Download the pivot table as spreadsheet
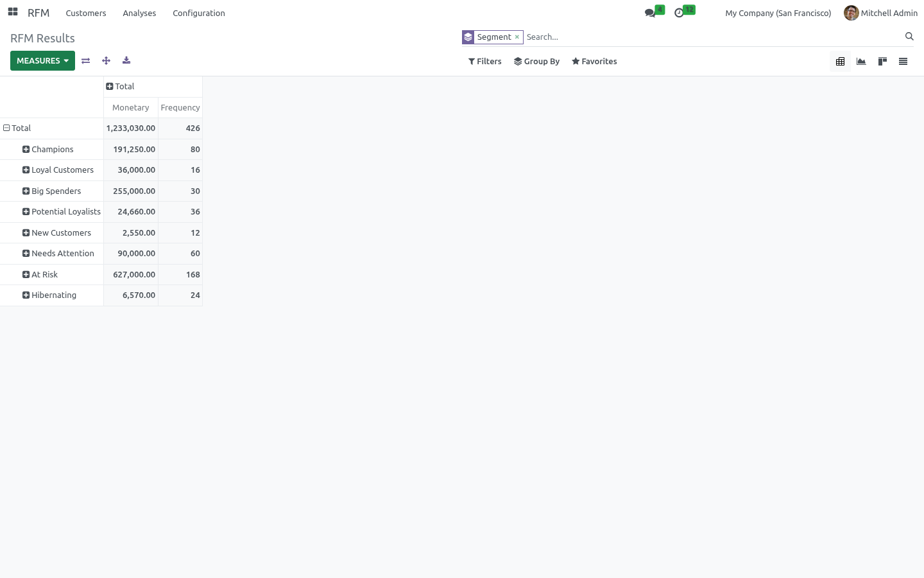 click(x=126, y=60)
